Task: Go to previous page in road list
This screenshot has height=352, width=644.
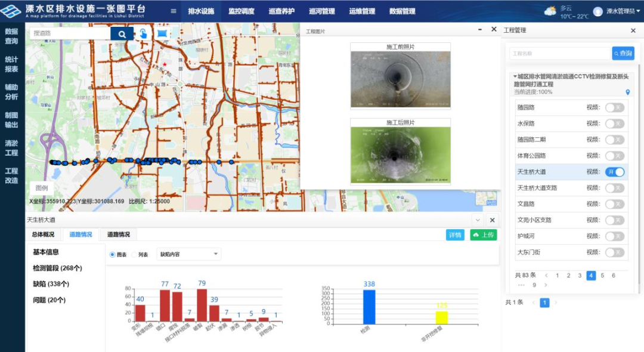Action: [x=546, y=276]
